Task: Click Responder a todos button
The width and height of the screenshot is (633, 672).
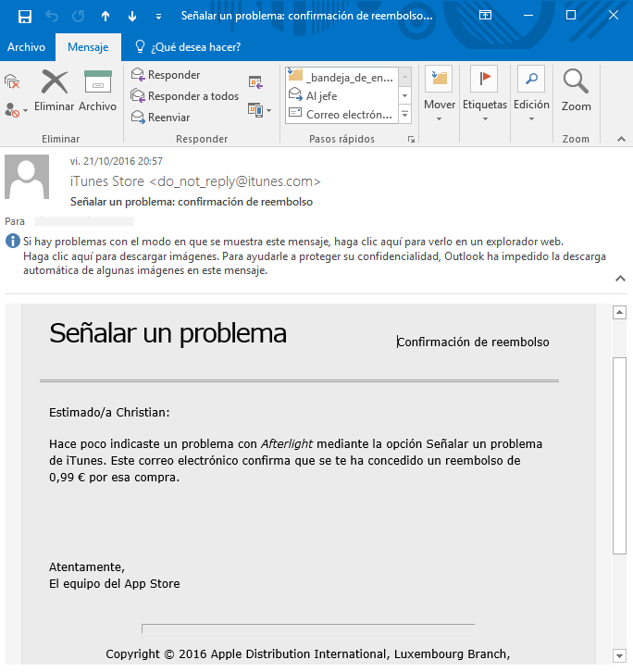Action: 185,96
